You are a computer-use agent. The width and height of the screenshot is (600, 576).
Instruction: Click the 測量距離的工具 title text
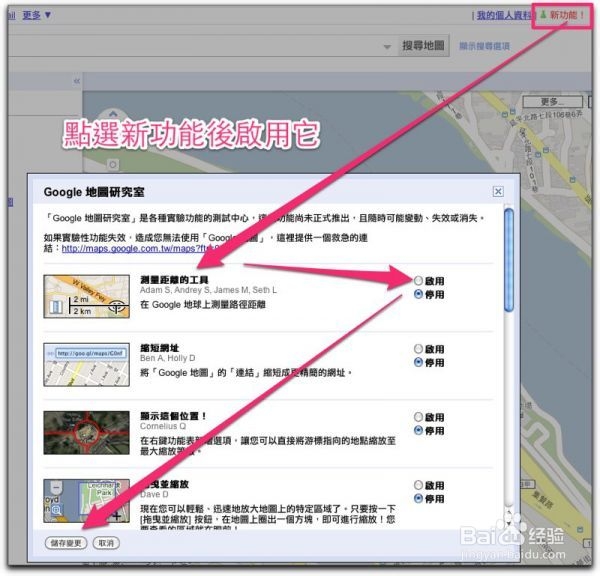[x=174, y=279]
